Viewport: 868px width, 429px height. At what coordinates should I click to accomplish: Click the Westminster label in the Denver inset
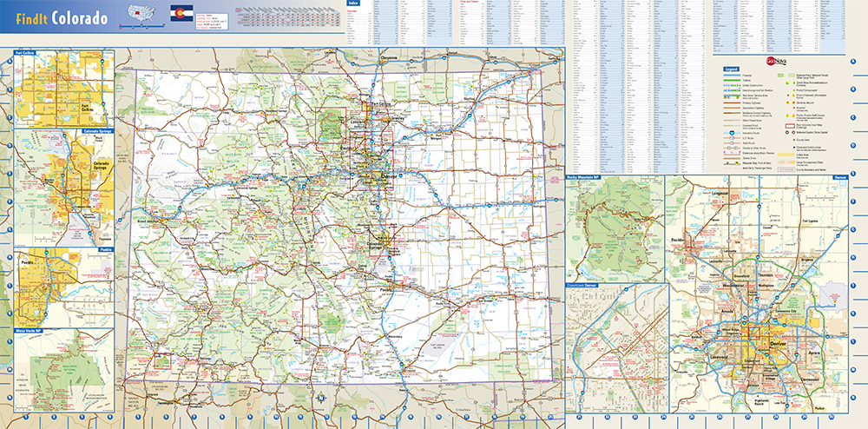733,285
